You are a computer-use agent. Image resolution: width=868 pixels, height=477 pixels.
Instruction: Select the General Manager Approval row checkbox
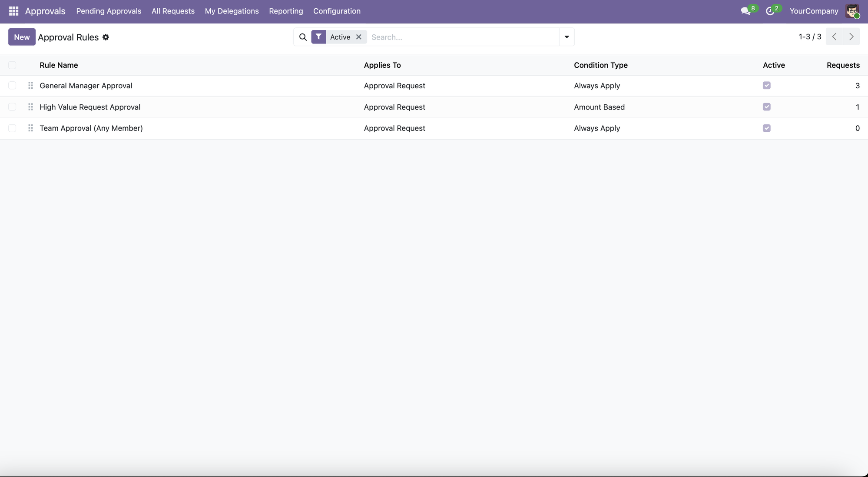click(x=12, y=86)
